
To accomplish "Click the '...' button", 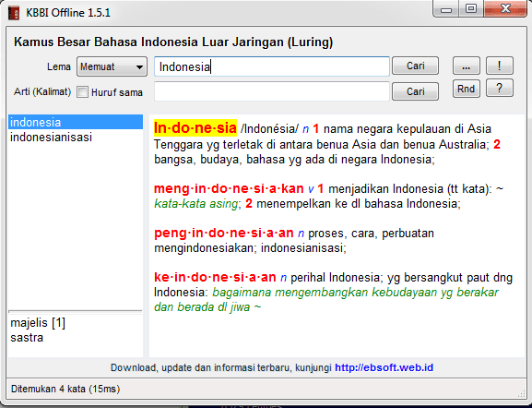I will pyautogui.click(x=467, y=66).
